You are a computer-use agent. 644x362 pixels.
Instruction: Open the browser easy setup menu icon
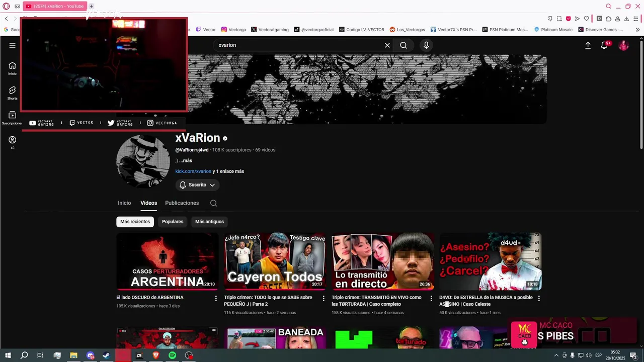636,19
